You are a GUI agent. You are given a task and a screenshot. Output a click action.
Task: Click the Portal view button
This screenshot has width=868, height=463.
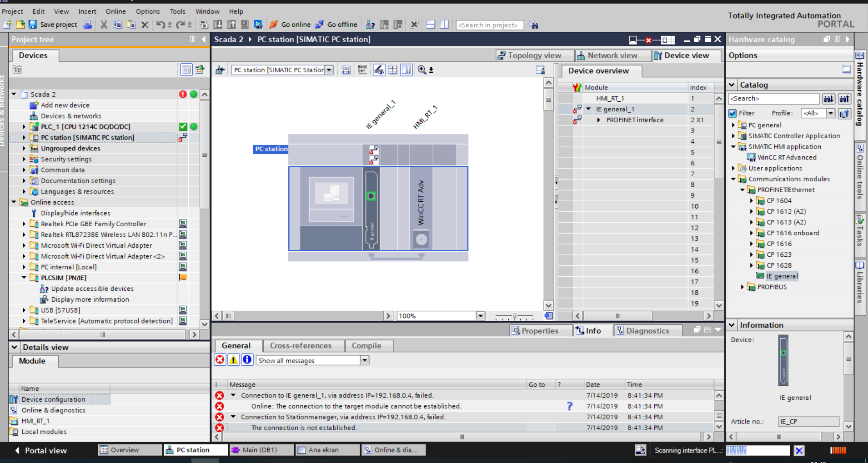[41, 450]
